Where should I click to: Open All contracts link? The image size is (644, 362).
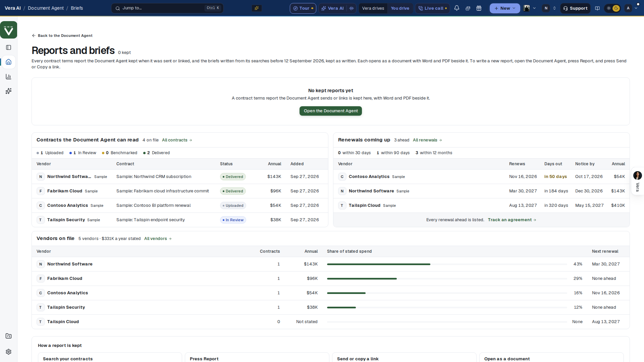tap(177, 140)
